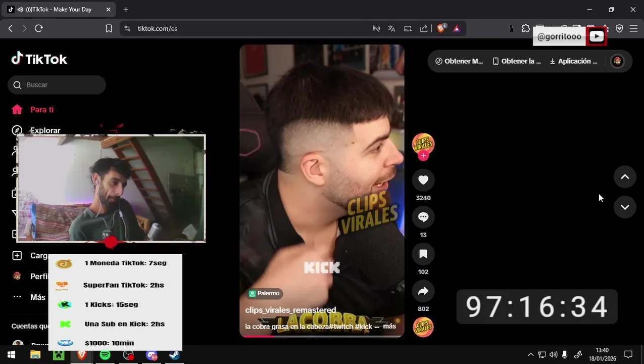The image size is (644, 364).
Task: Open the comments on the video
Action: click(x=423, y=217)
